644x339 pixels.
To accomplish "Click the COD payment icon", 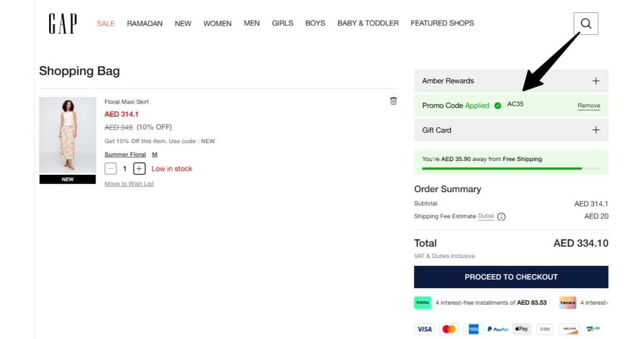I will pyautogui.click(x=545, y=329).
